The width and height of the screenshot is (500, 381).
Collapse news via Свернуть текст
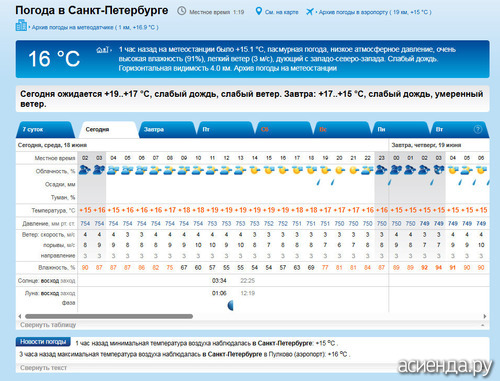43,368
